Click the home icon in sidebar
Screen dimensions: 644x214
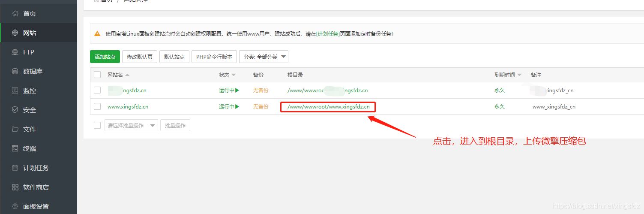[x=15, y=14]
